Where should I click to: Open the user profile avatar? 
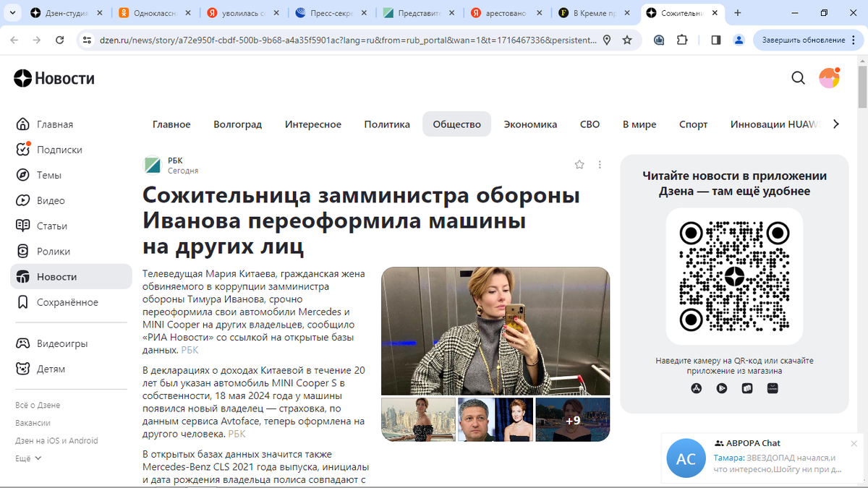[829, 78]
